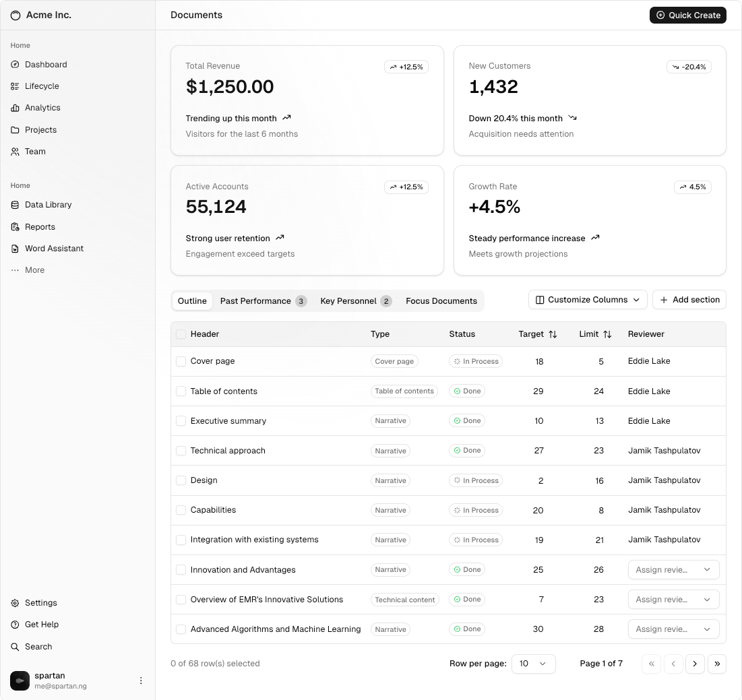Toggle the select-all checkbox in table header
742x700 pixels.
[181, 334]
